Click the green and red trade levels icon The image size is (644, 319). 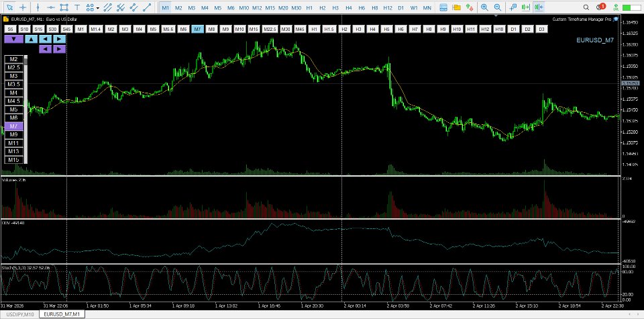click(x=470, y=7)
